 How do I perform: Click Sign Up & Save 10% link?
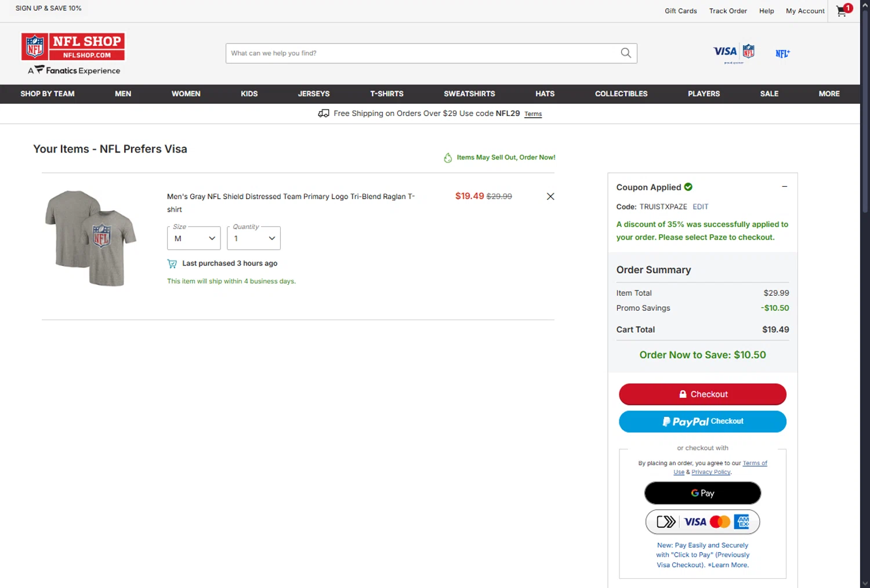click(49, 8)
